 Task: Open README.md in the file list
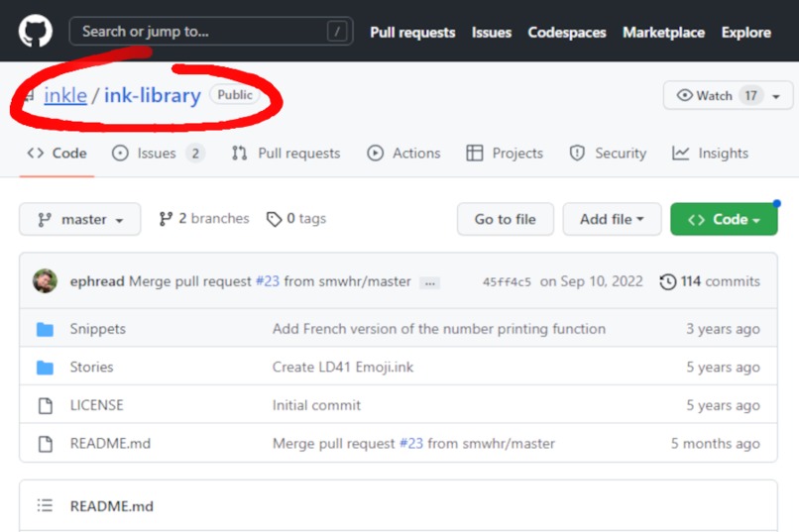110,443
